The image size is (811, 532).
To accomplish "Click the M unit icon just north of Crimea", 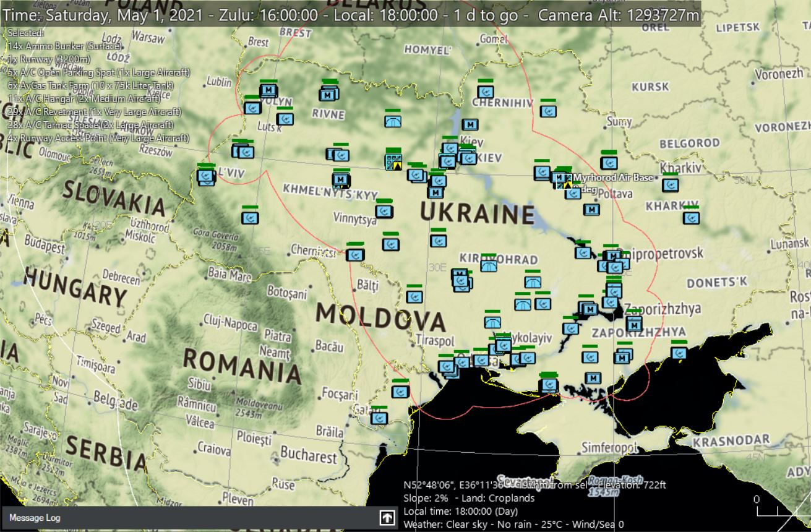I will tap(593, 378).
